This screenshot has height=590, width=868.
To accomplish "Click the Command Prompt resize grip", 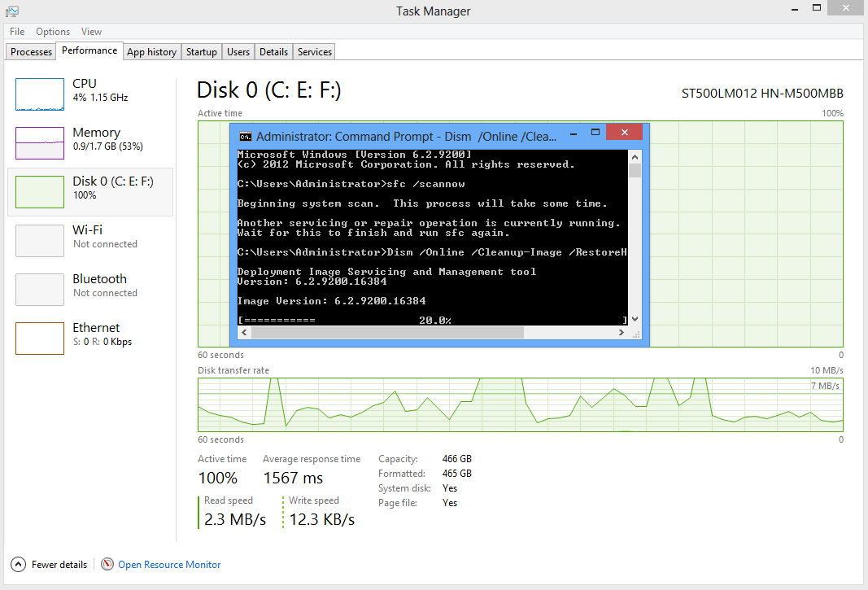I will tap(636, 334).
